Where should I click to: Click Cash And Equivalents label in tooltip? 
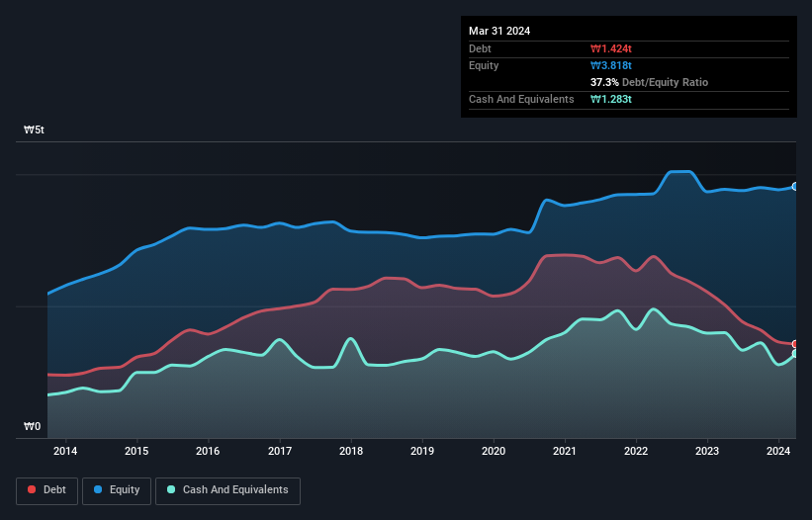click(x=521, y=99)
